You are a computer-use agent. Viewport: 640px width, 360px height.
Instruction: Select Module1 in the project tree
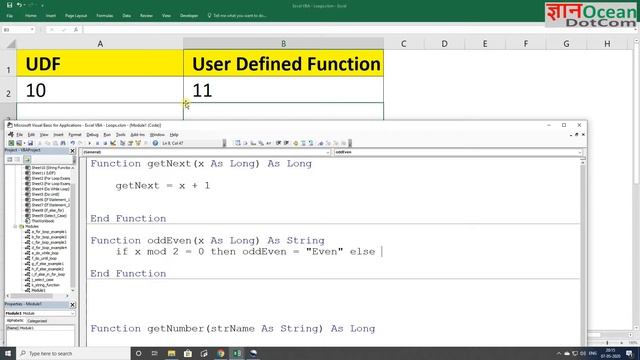38,290
